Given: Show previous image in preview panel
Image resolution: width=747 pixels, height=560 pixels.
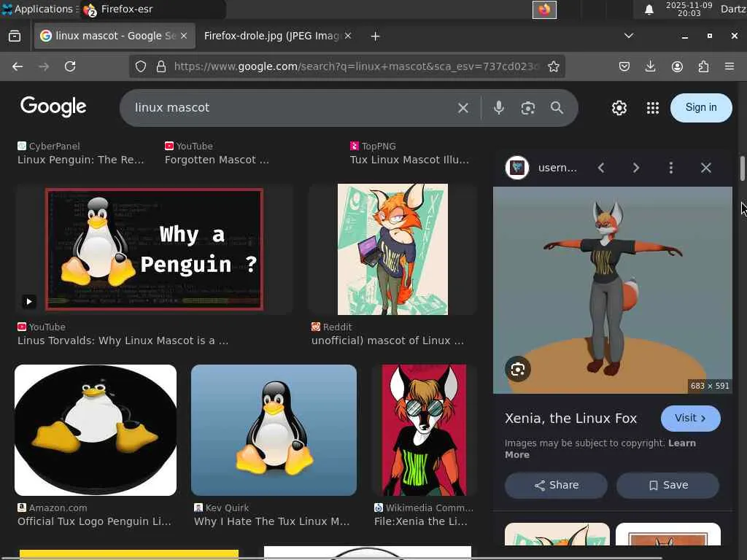Looking at the screenshot, I should click(x=601, y=168).
